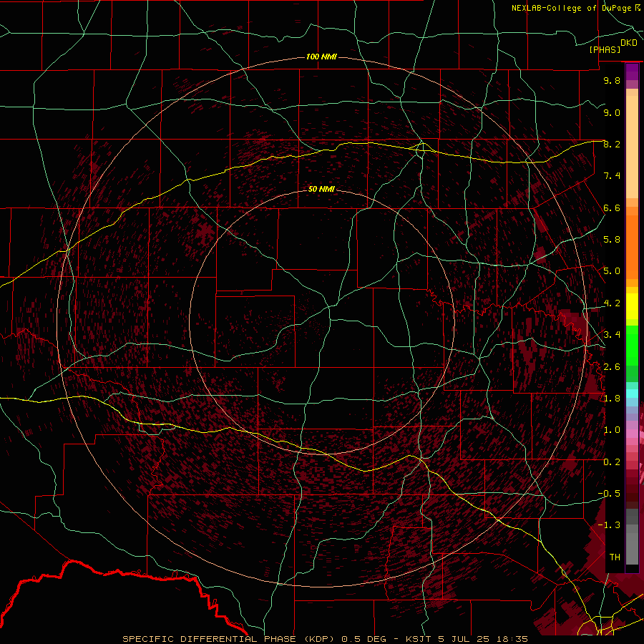Click the 3.4 scale value
The height and width of the screenshot is (644, 644).
tap(612, 335)
